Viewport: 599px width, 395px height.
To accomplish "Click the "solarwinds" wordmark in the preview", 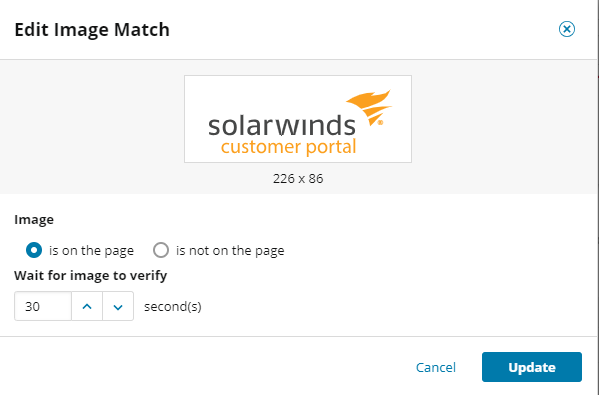I will [282, 125].
